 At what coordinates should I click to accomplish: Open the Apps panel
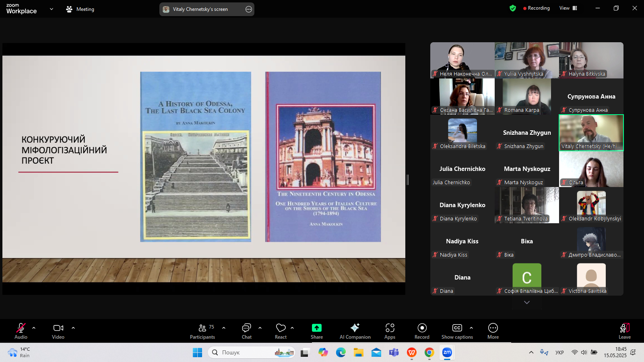(390, 331)
